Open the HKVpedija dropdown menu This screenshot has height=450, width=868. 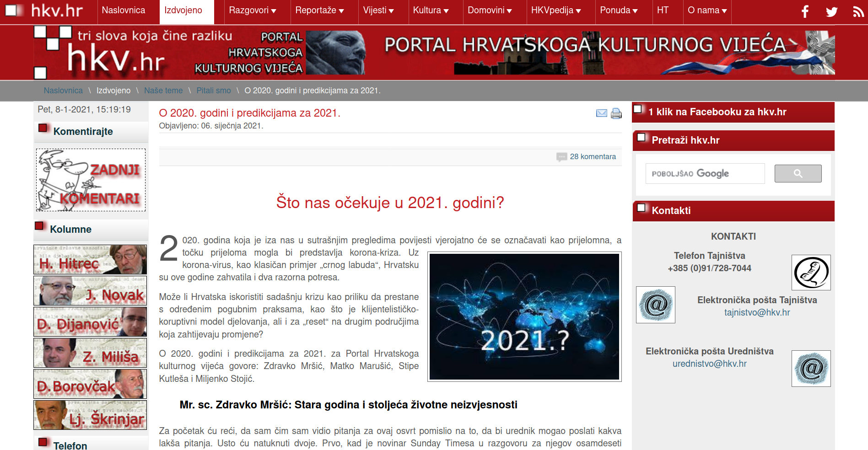click(555, 11)
